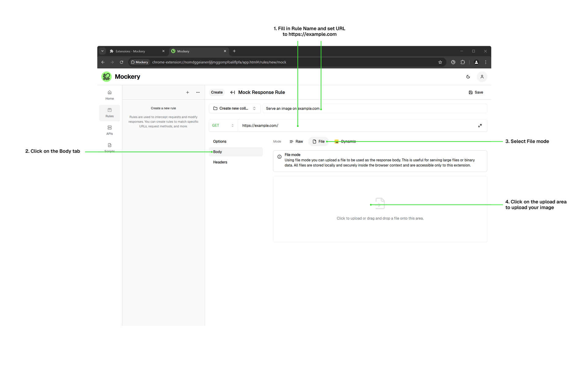Image resolution: width=588 pixels, height=372 pixels.
Task: Open the Chrome profile icon
Action: pos(476,62)
